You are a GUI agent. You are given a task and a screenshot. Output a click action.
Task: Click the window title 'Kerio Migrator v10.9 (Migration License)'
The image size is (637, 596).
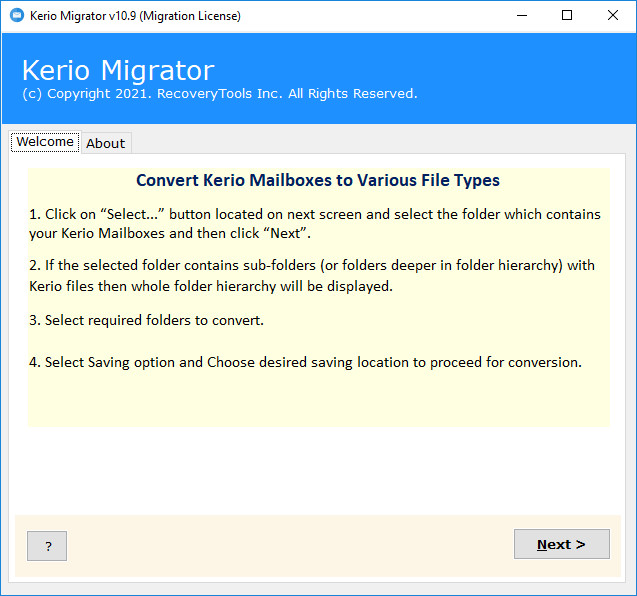click(x=135, y=16)
